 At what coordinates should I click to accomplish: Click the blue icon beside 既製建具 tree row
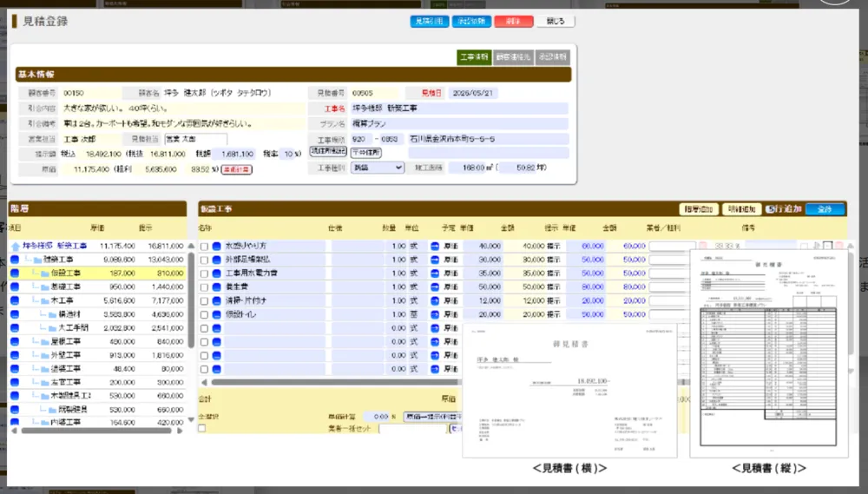tap(15, 409)
